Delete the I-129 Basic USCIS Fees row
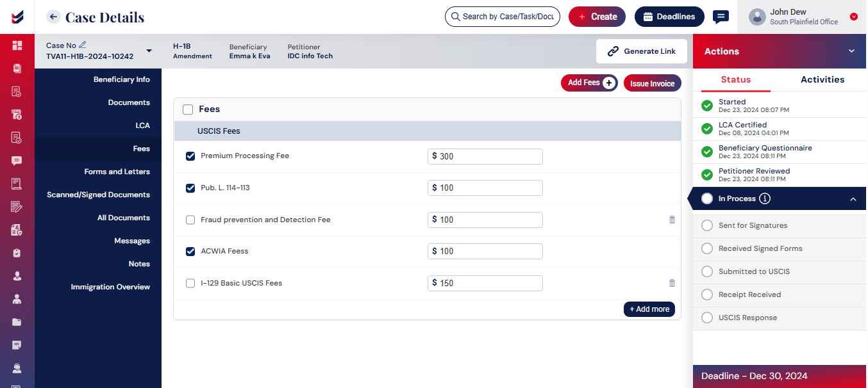868x388 pixels. click(x=672, y=283)
